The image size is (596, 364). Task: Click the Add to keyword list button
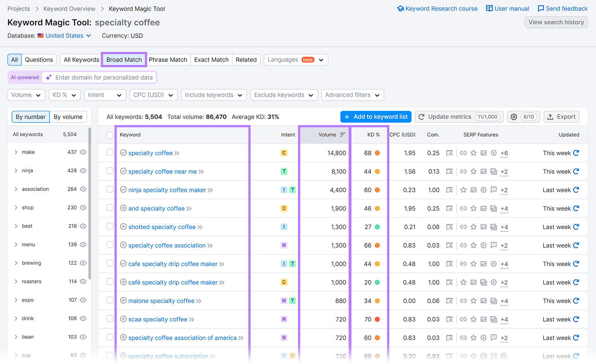(x=375, y=116)
